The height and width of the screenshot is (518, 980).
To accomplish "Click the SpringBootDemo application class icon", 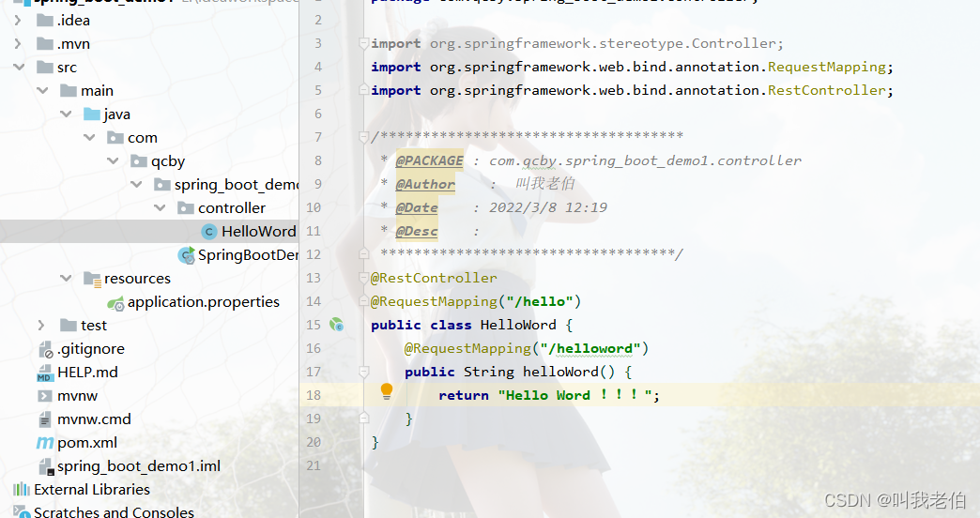I will coord(186,255).
